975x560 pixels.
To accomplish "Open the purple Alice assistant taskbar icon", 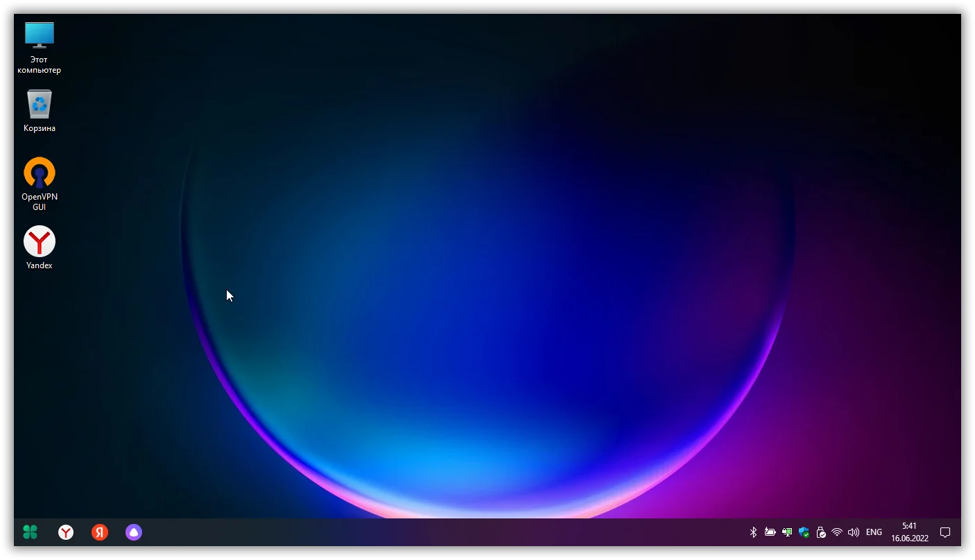I will [x=134, y=532].
